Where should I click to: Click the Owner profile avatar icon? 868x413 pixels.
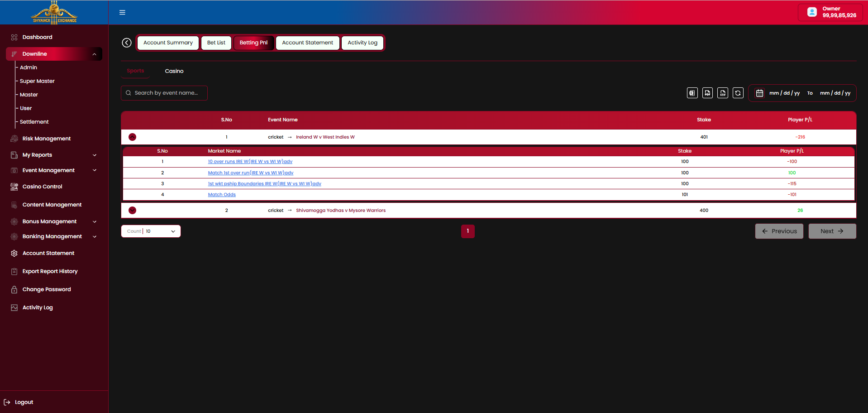coord(812,12)
